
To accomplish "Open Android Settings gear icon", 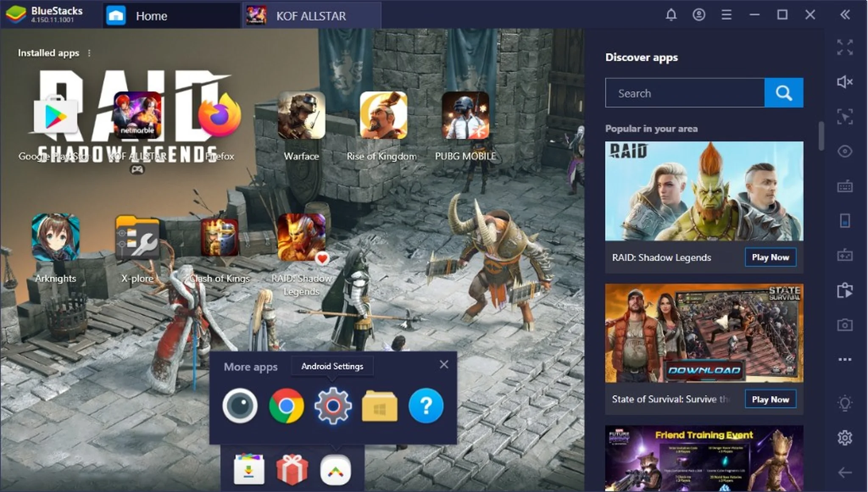I will tap(333, 406).
